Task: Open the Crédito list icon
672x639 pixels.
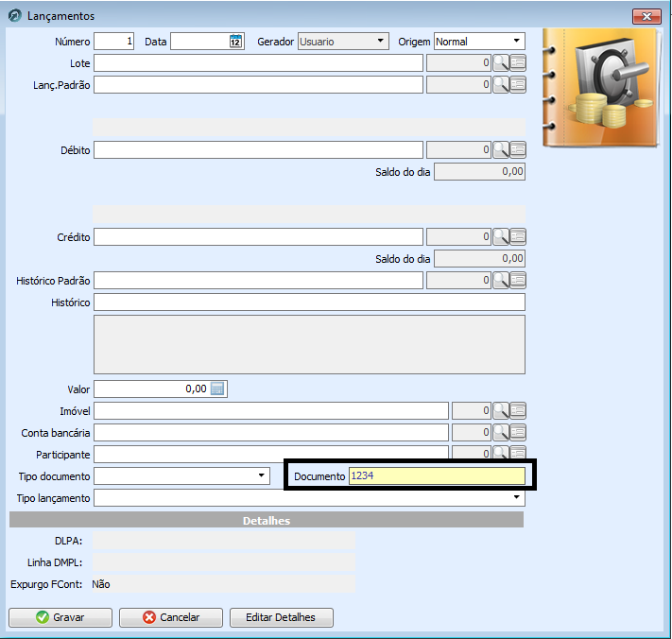Action: [x=518, y=236]
